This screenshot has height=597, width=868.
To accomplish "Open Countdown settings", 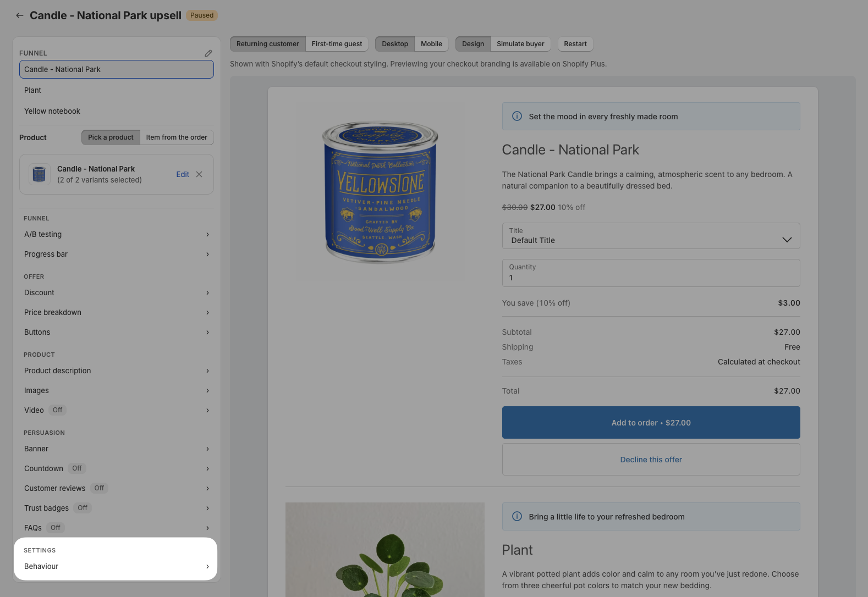I will [x=117, y=468].
